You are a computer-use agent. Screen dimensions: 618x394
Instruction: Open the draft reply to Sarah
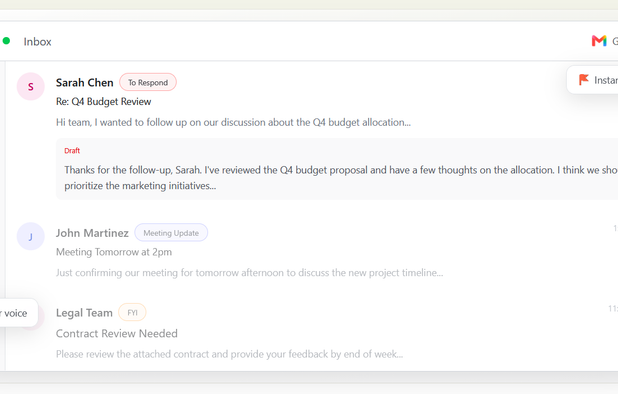click(337, 169)
